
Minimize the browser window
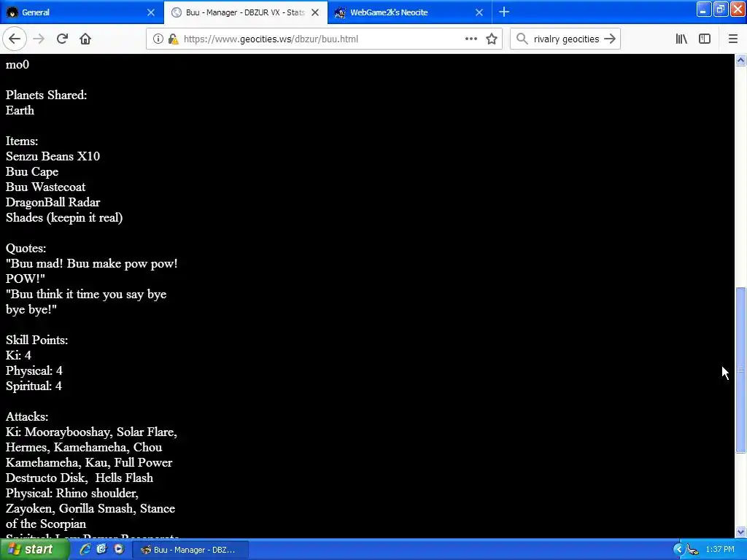[x=704, y=9]
